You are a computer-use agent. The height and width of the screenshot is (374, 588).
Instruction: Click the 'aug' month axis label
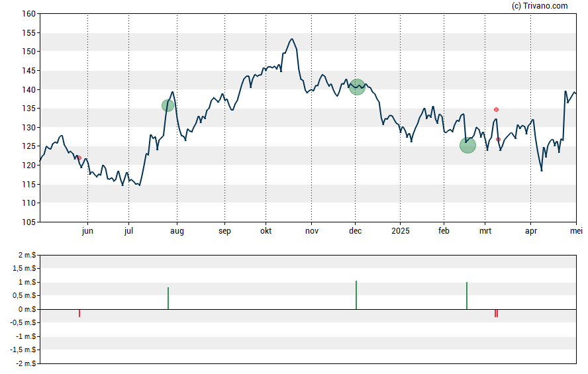[x=177, y=231]
